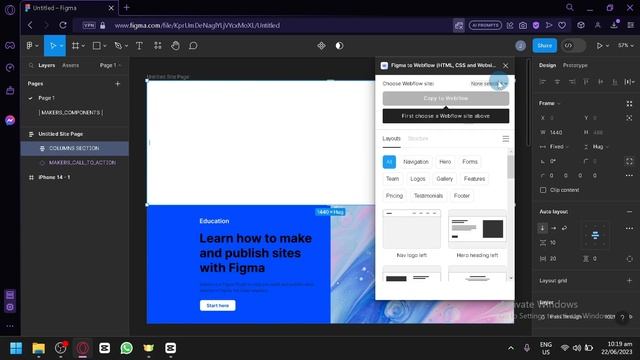Filter layouts by Team
This screenshot has width=640, height=360.
coord(393,179)
